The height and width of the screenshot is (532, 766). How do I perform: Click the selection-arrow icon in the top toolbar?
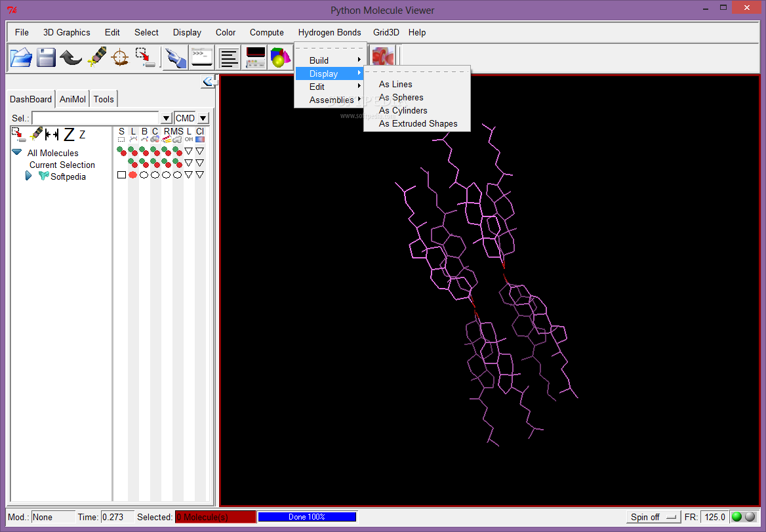[x=145, y=57]
